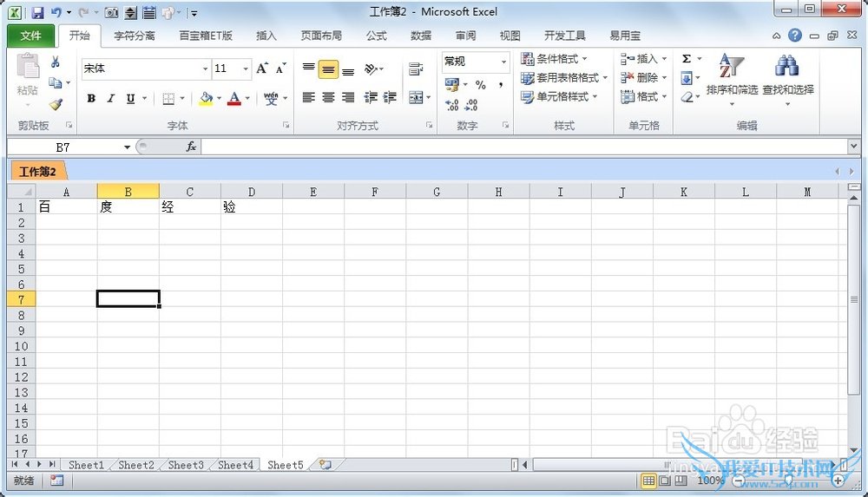Viewport: 868px width, 497px height.
Task: Expand the formula bar with chevron
Action: pyautogui.click(x=853, y=147)
